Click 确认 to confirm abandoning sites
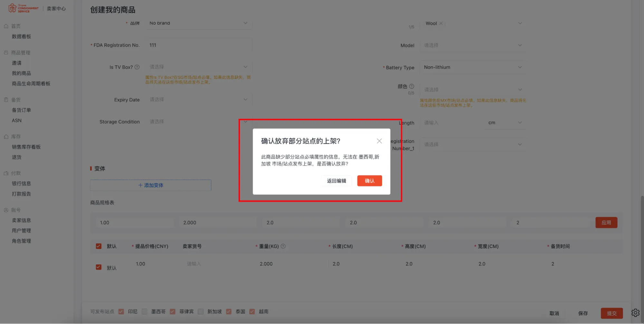The width and height of the screenshot is (644, 324). pyautogui.click(x=369, y=181)
